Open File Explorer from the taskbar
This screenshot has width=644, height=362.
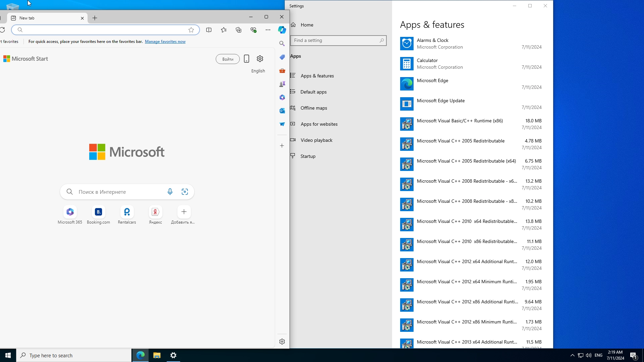(157, 355)
